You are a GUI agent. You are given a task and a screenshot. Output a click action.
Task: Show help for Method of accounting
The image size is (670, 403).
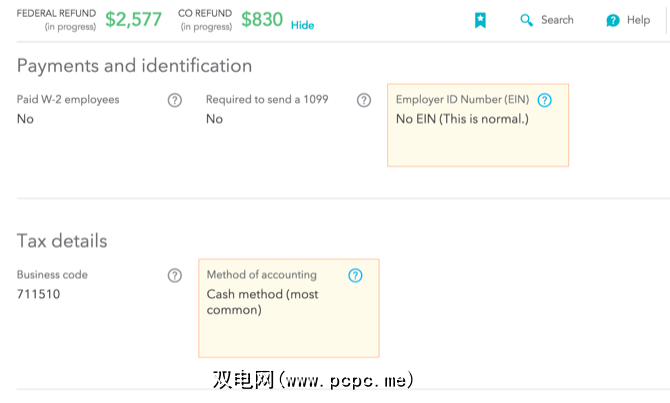coord(355,276)
